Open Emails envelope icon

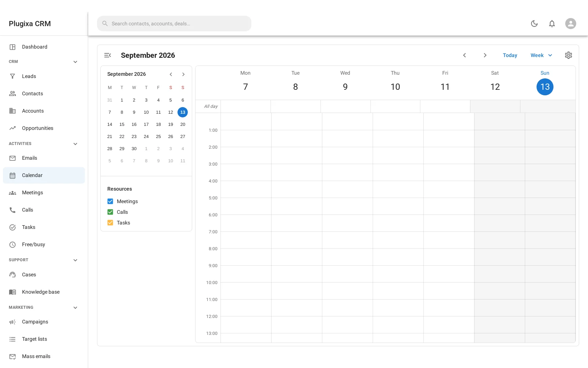(12, 158)
